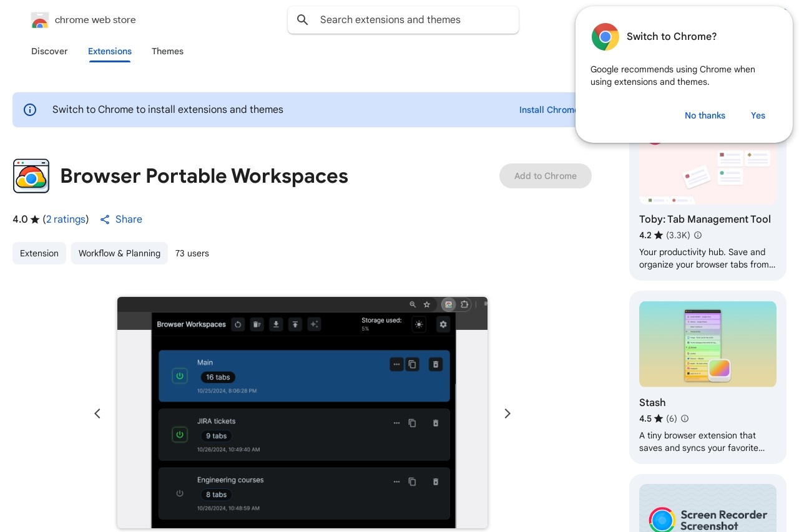Click the JIRA tickets power icon
799x532 pixels.
click(180, 434)
